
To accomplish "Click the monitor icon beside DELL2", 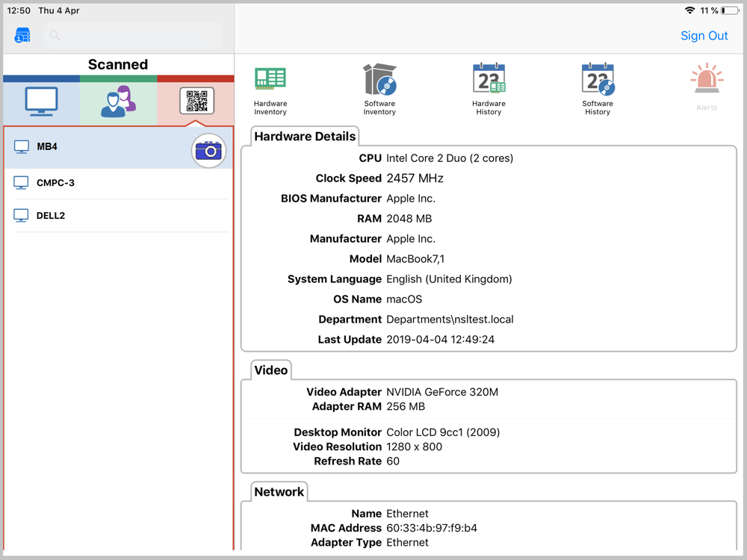I will pos(21,216).
